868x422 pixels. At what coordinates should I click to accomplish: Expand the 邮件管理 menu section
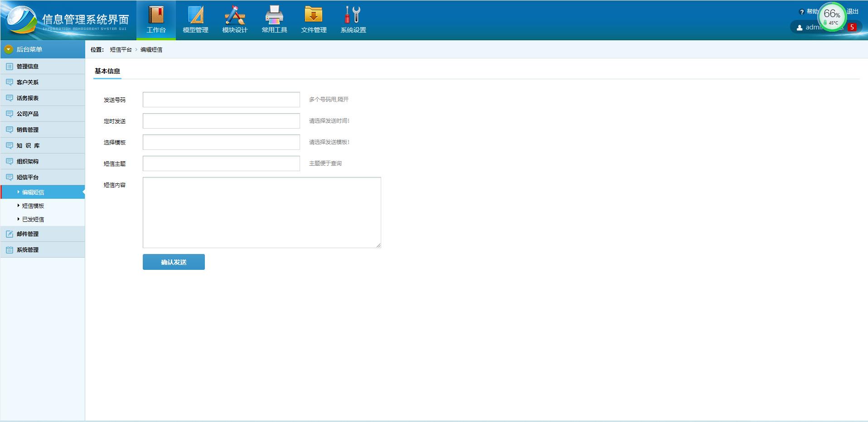[x=28, y=234]
